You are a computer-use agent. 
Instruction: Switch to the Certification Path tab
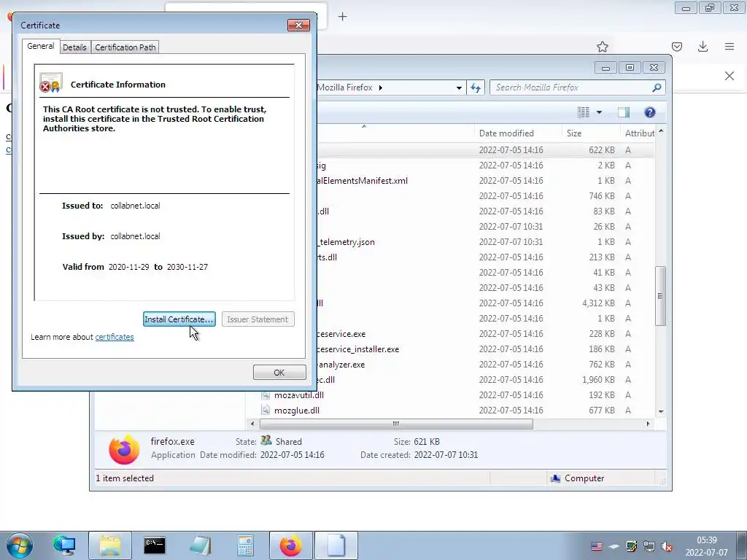click(x=125, y=47)
